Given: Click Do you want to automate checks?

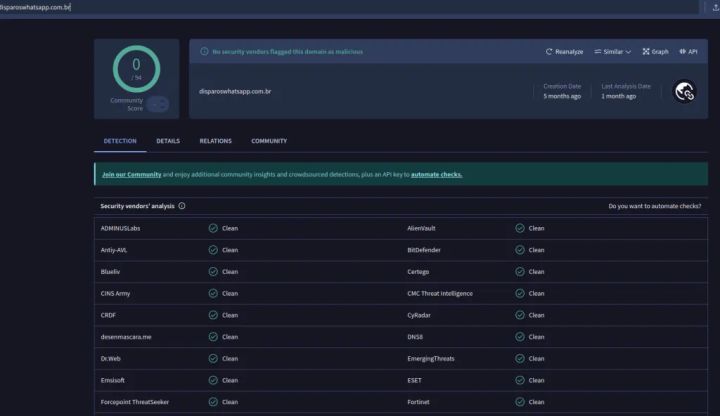Looking at the screenshot, I should click(655, 206).
